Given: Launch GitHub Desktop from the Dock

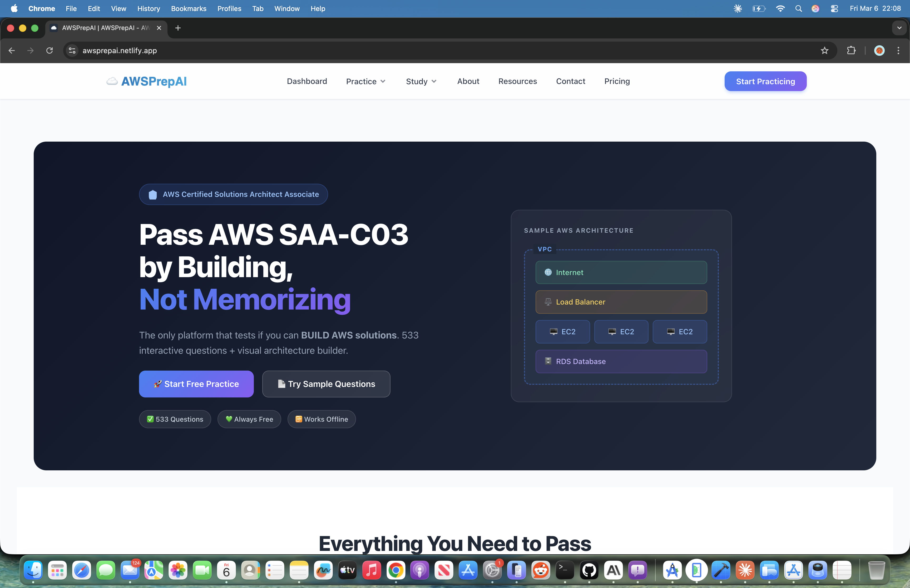Looking at the screenshot, I should [588, 570].
